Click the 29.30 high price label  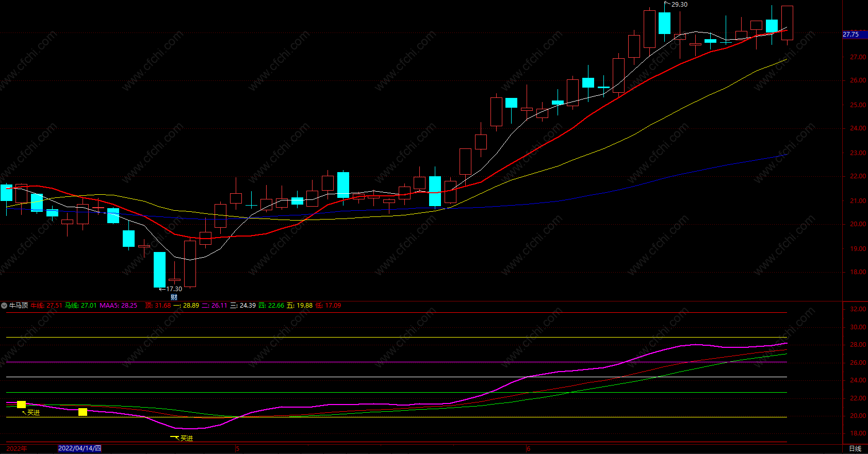point(679,5)
